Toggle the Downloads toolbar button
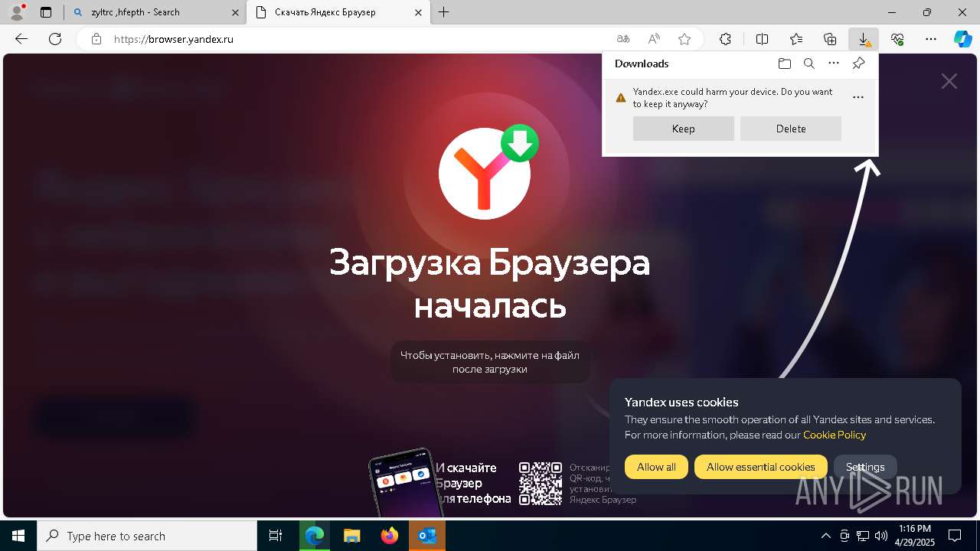Image resolution: width=980 pixels, height=551 pixels. (x=864, y=39)
